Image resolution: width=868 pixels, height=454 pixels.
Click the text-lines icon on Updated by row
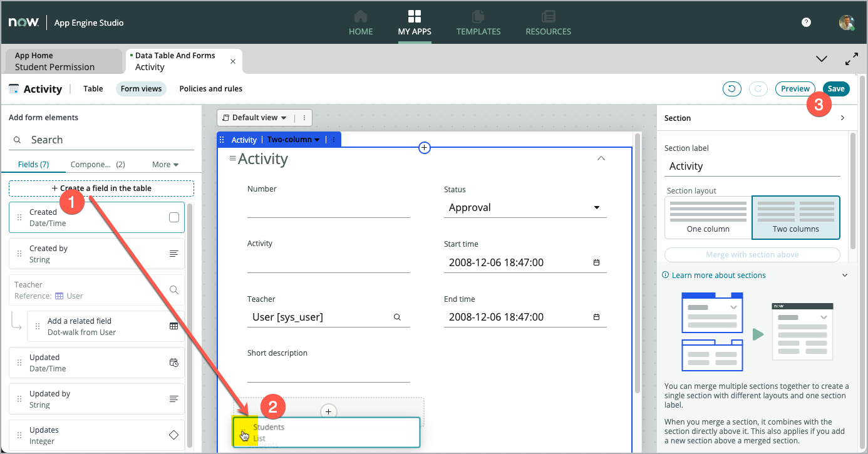pyautogui.click(x=174, y=399)
